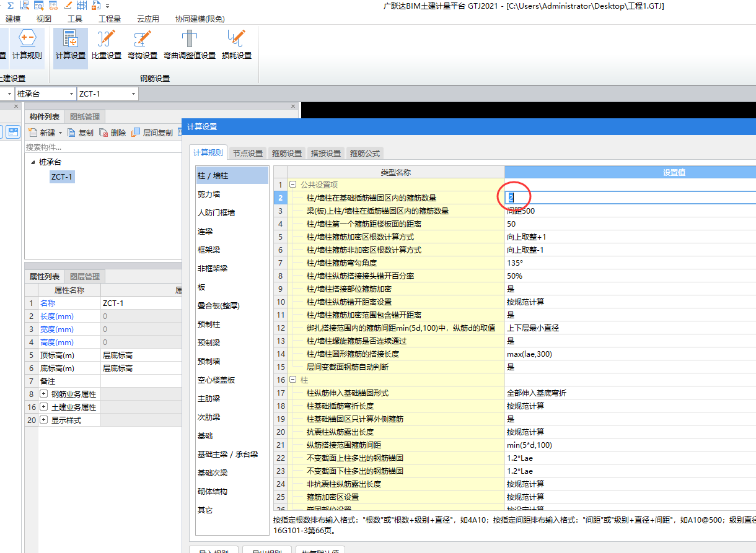This screenshot has height=553, width=756.
Task: Collapse the 公共设置项 group
Action: pos(293,185)
